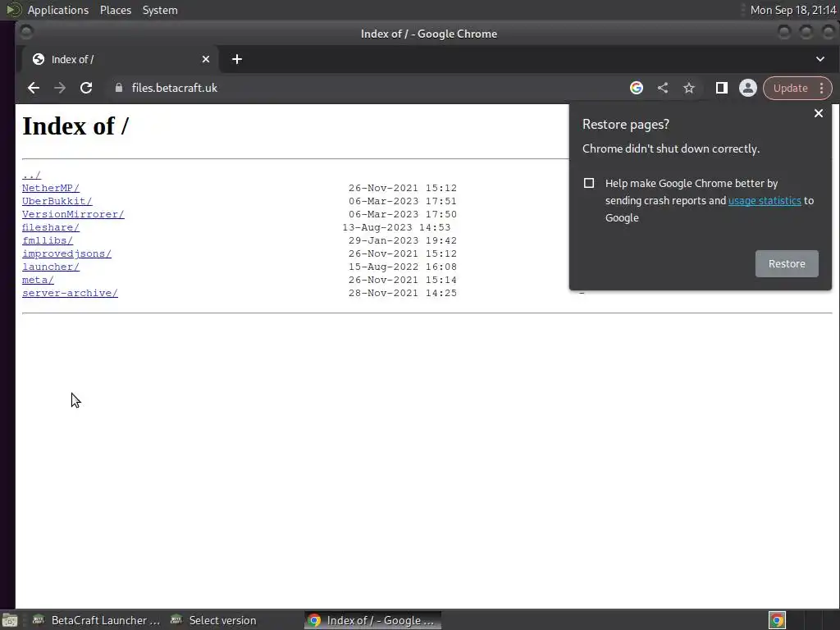Click date 26-Nov-2021 15:14 text
Image resolution: width=840 pixels, height=630 pixels.
tap(402, 281)
